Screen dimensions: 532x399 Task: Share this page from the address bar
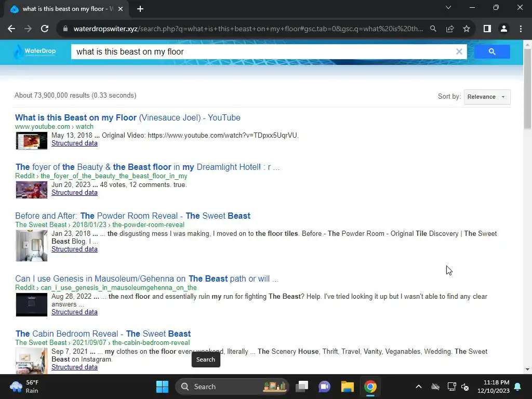pos(450,29)
